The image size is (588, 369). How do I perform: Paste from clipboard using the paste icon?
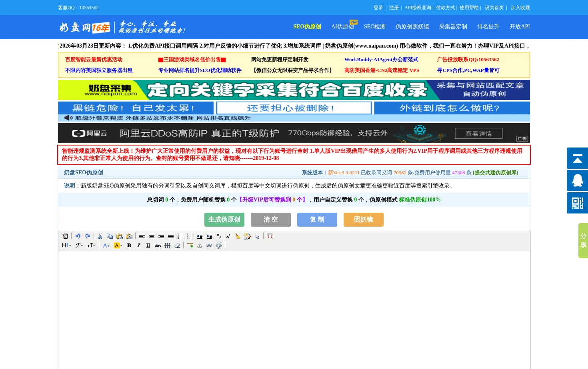click(119, 236)
